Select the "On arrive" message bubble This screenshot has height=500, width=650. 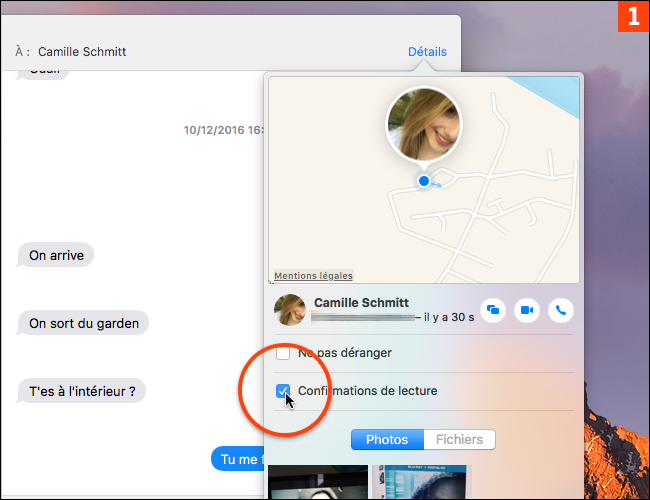[x=56, y=255]
